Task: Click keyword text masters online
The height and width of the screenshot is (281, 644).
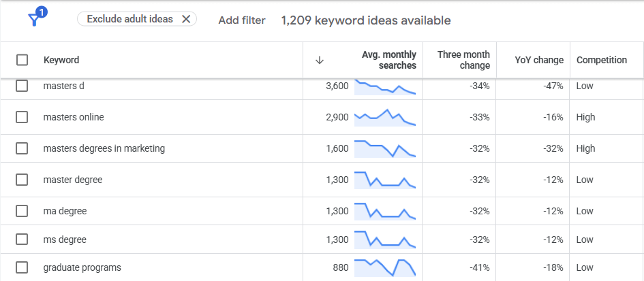Action: (74, 117)
